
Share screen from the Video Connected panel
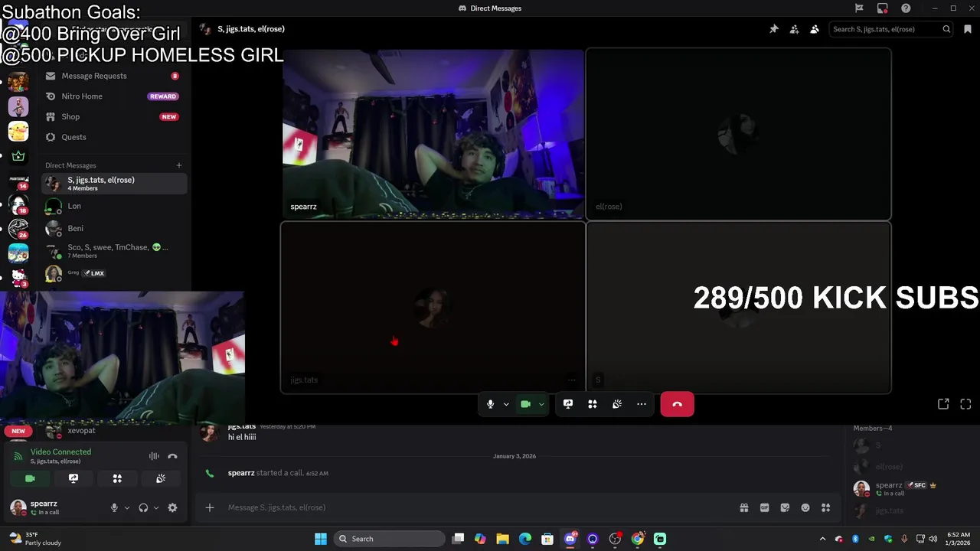point(73,478)
